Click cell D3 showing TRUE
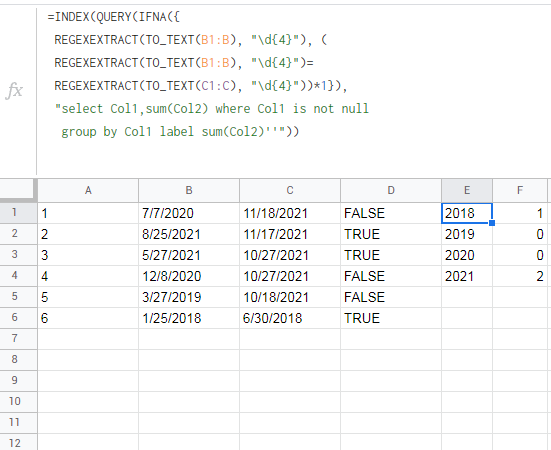551x450 pixels. coord(391,255)
